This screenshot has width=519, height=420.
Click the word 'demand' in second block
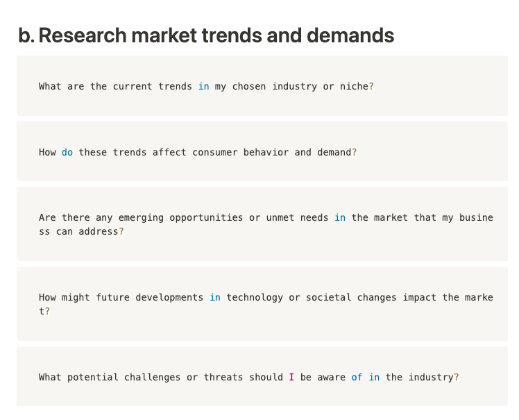pyautogui.click(x=334, y=152)
